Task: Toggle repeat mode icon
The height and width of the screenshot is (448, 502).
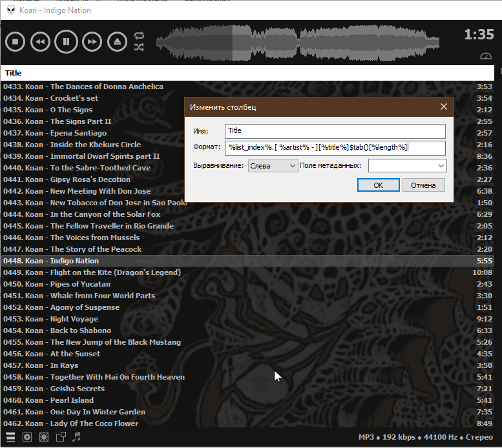Action: (140, 35)
